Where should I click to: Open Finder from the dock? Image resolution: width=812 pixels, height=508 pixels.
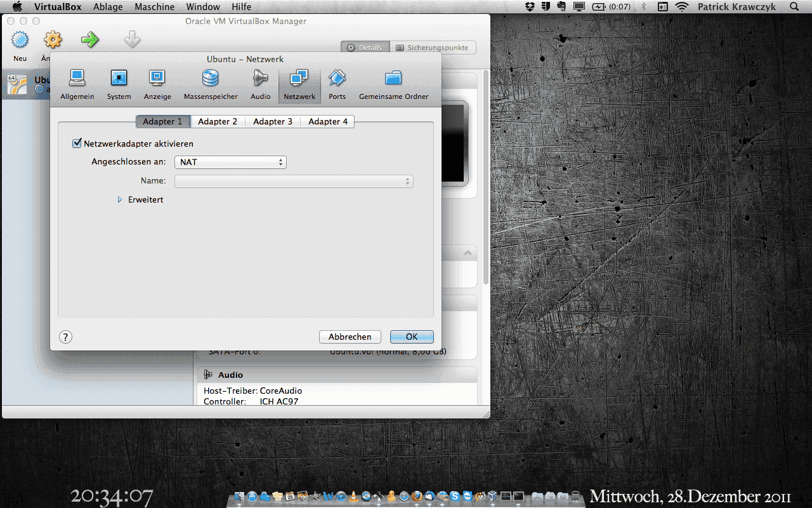click(x=239, y=497)
